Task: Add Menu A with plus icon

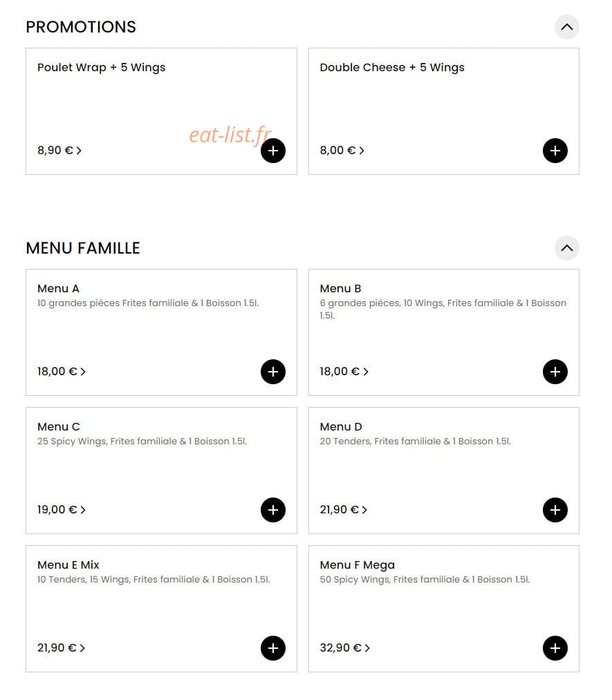Action: 273,372
